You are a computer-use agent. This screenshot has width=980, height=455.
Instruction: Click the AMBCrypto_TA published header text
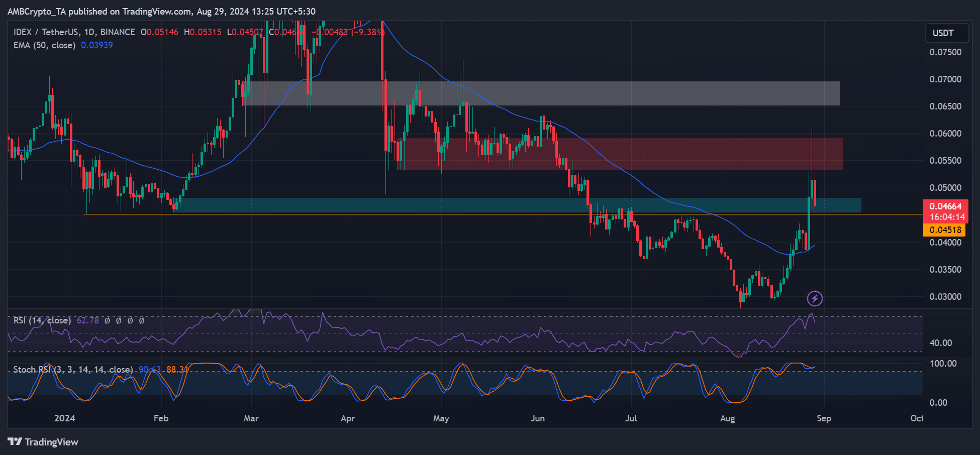[x=161, y=12]
